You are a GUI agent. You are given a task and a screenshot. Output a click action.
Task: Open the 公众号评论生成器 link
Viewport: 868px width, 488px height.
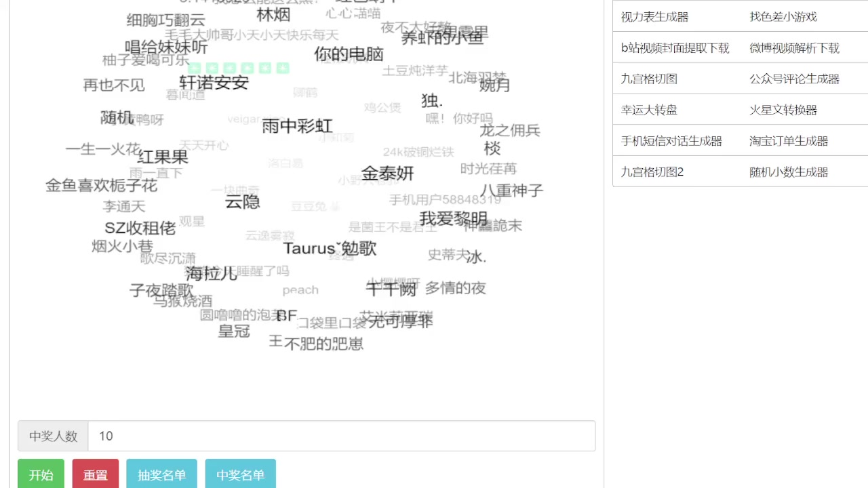[x=794, y=79]
